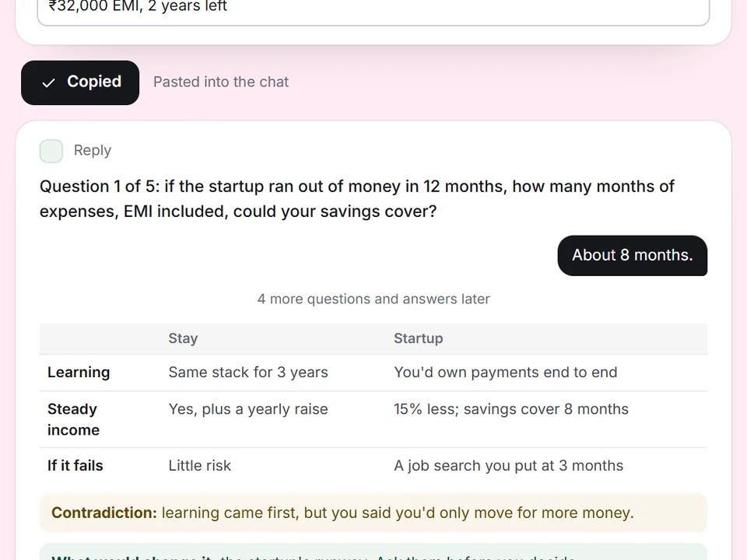This screenshot has height=560, width=747.
Task: Click the checkmark icon in Copied button
Action: (x=48, y=83)
